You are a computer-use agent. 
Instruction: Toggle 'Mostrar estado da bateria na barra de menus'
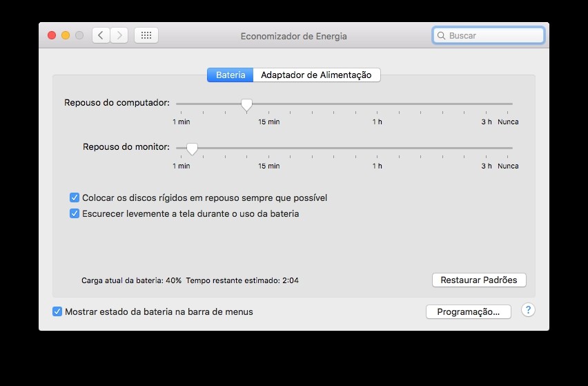(x=57, y=311)
